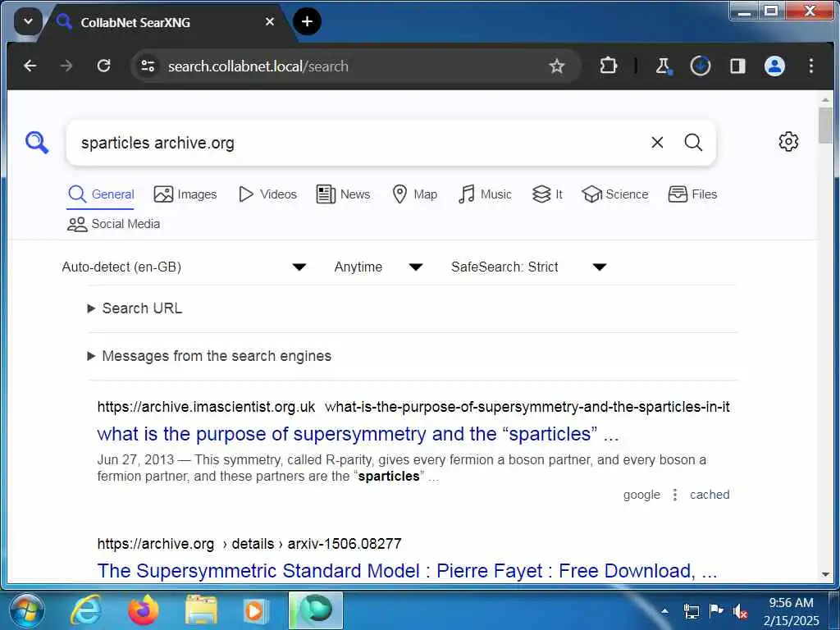
Task: Open Action Center flag icon
Action: (x=715, y=610)
